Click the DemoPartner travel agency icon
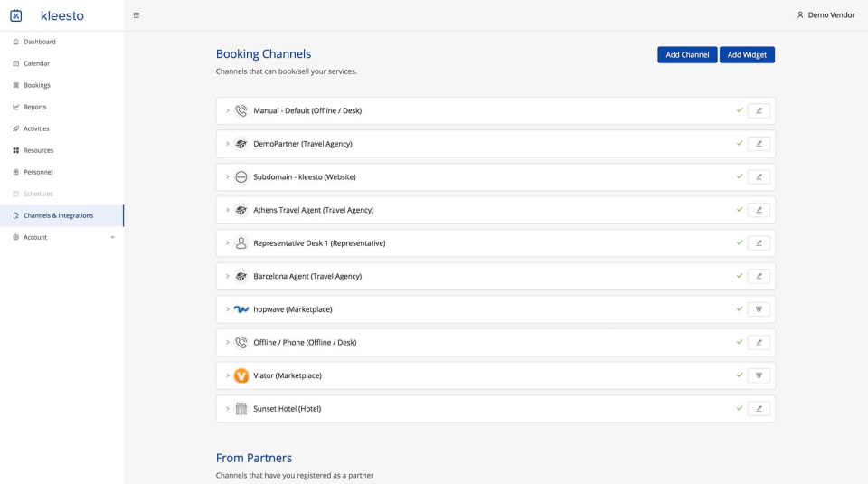The height and width of the screenshot is (484, 868). click(241, 144)
